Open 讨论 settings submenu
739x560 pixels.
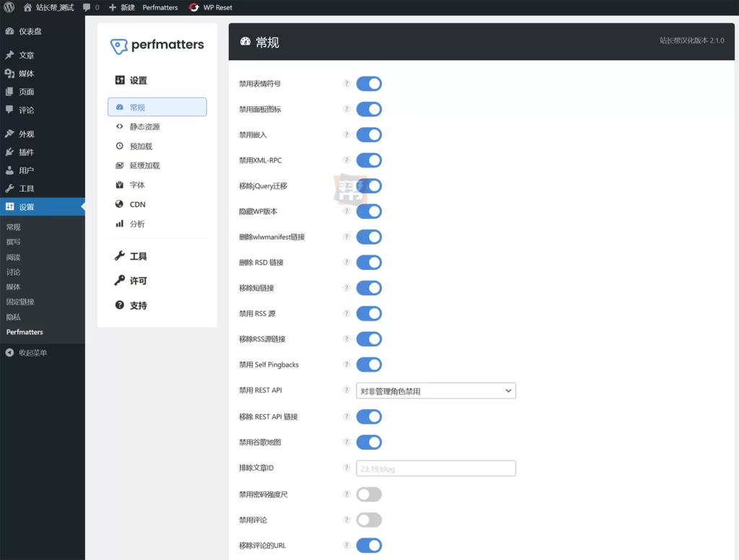[13, 272]
